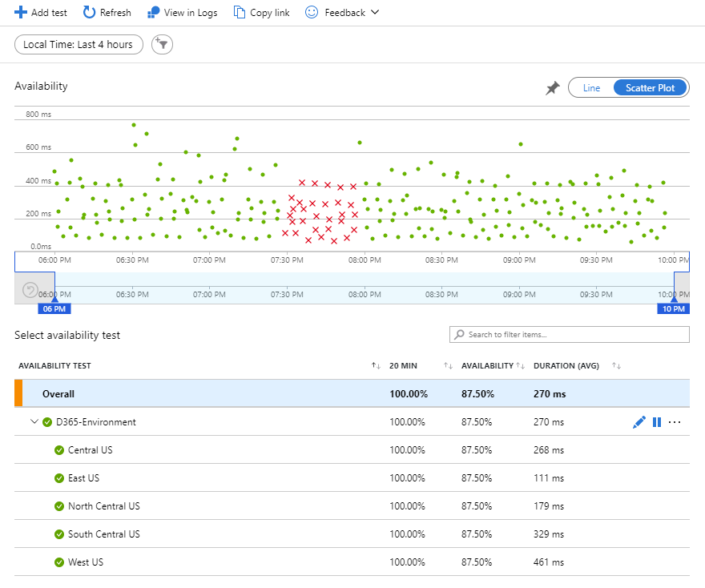Screen dimensions: 705x588
Task: Click the Add test plus icon
Action: [21, 13]
